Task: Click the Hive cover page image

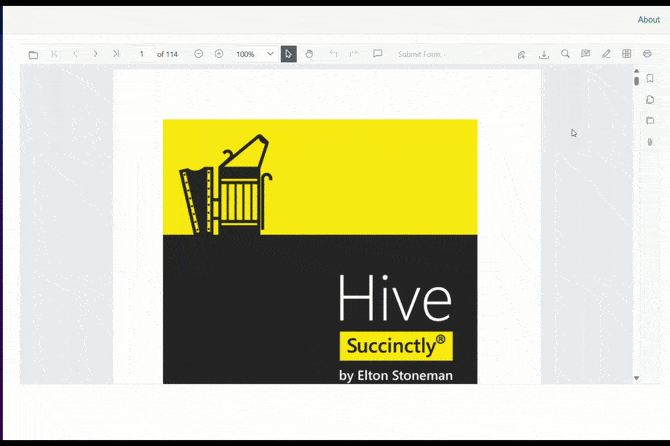Action: pos(320,252)
